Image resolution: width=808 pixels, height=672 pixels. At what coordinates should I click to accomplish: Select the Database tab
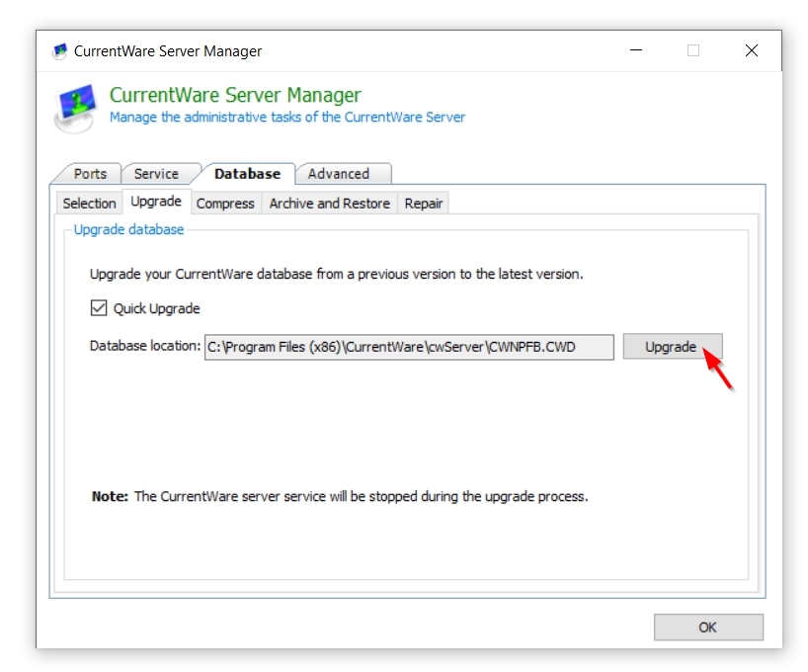tap(247, 174)
